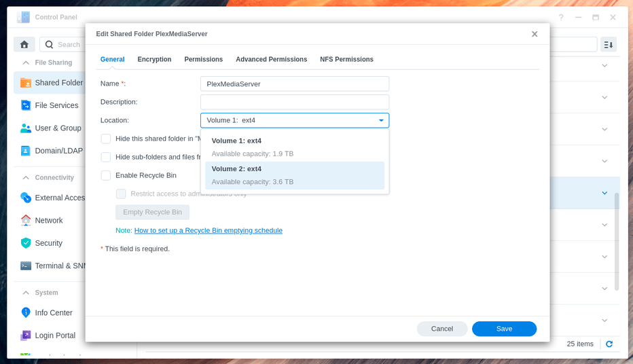Enable Recycle Bin checkbox

click(106, 175)
